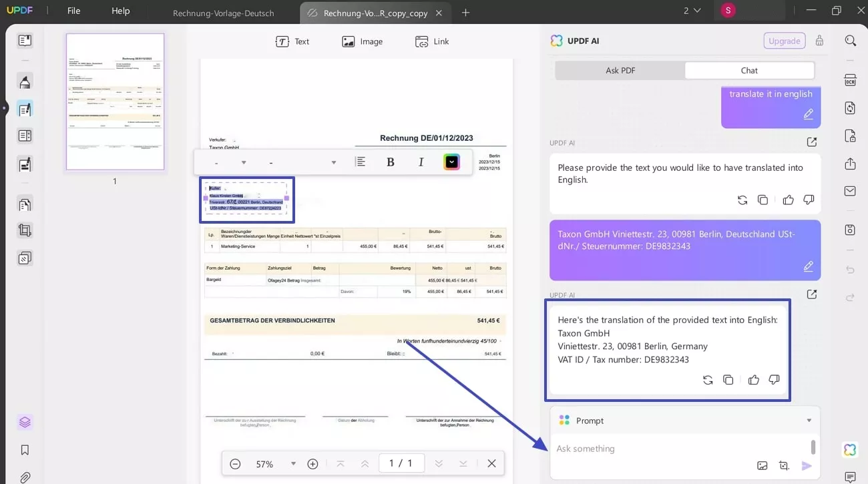Toggle italic formatting in the text bar

421,162
